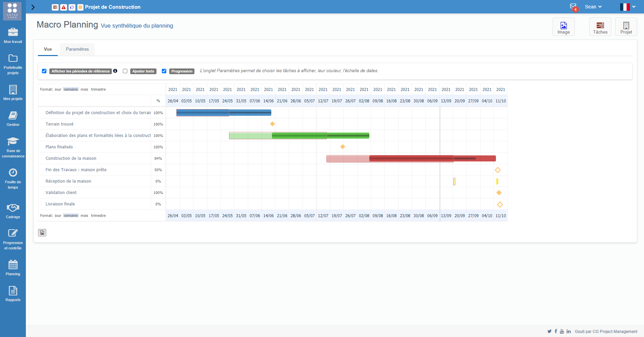644x337 pixels.
Task: Open the mail notifications icon
Action: point(573,7)
